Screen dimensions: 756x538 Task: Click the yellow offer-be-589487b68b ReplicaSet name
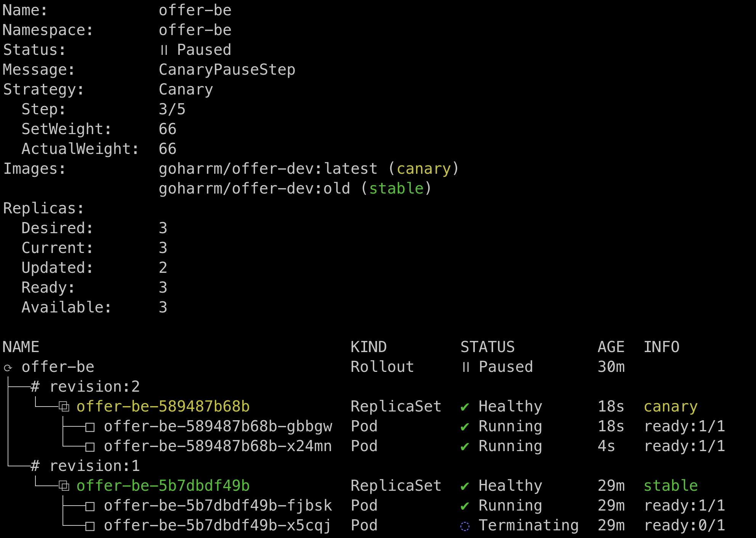(x=163, y=407)
